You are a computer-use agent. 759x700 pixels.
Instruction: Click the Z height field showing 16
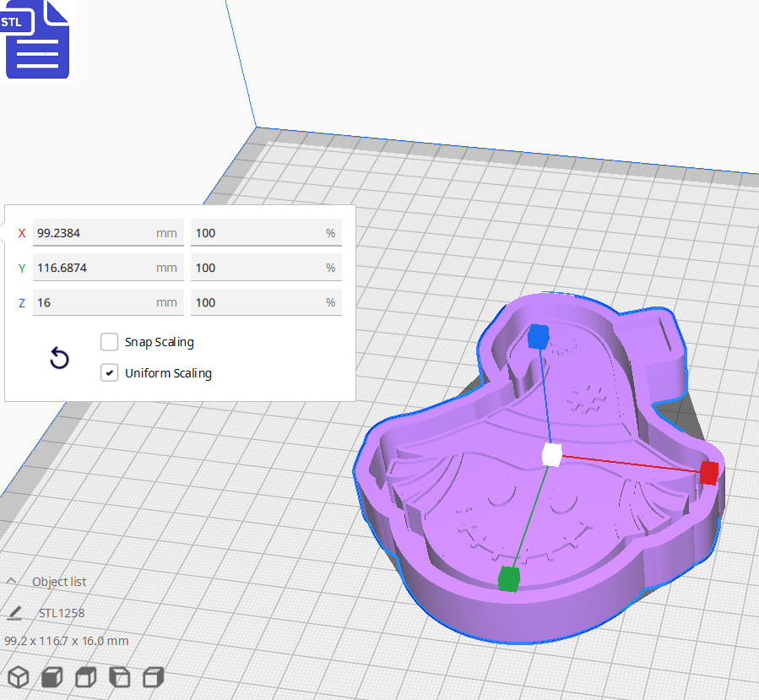click(x=108, y=301)
